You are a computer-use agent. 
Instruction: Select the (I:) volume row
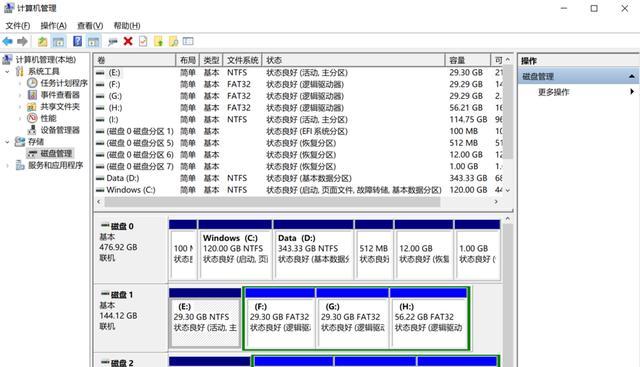(298, 120)
